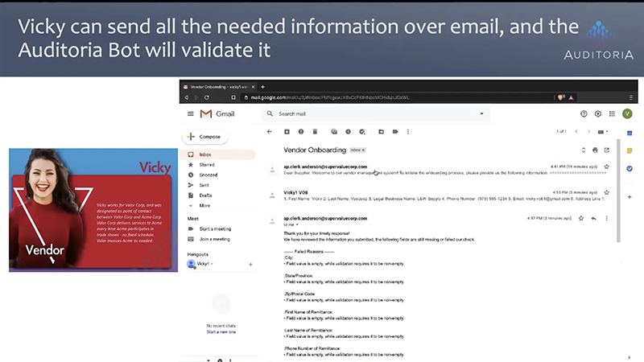Open the Google apps grid

coord(612,113)
